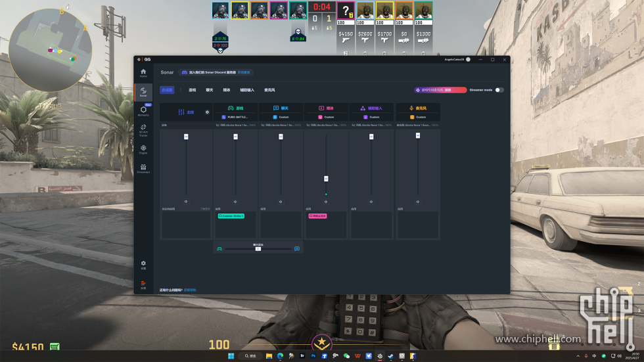Open 3D Aim Trainer in sidebar

[x=143, y=130]
